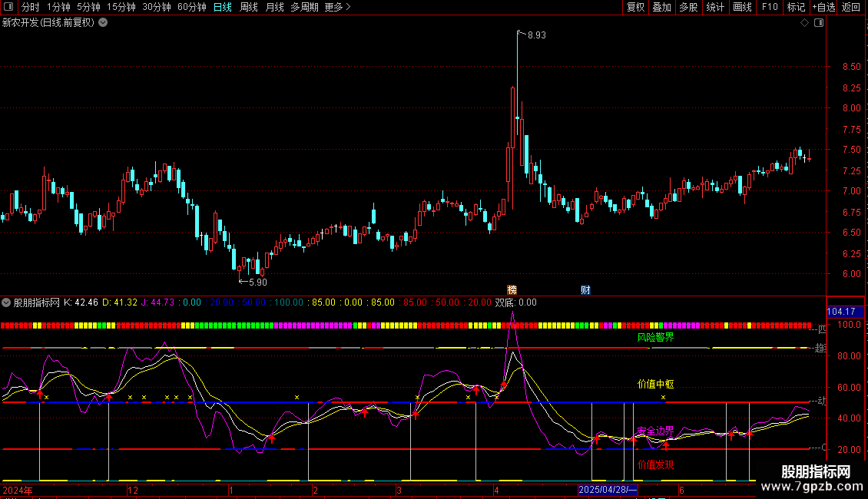
Task: Click the 财 marker badge under the chart
Action: (585, 290)
